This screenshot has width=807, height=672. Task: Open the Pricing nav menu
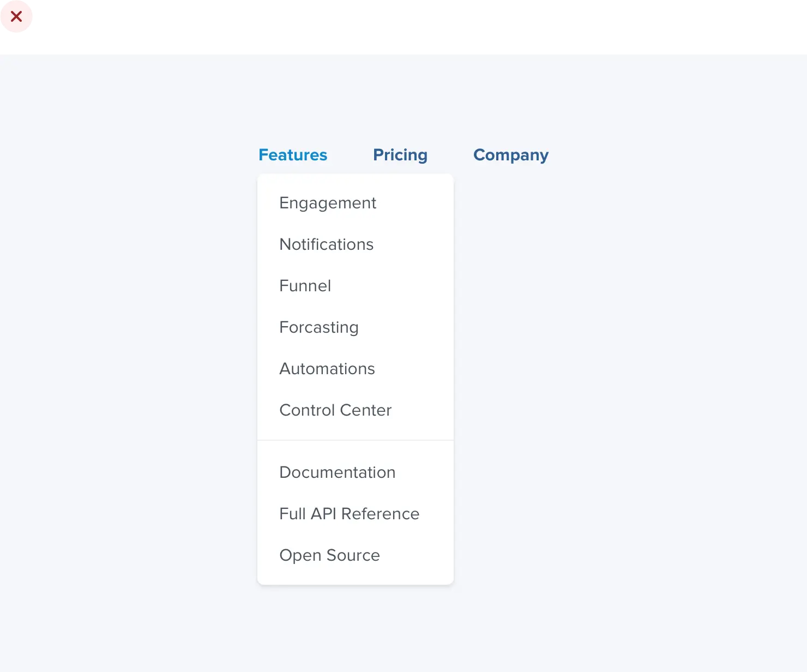click(x=400, y=155)
